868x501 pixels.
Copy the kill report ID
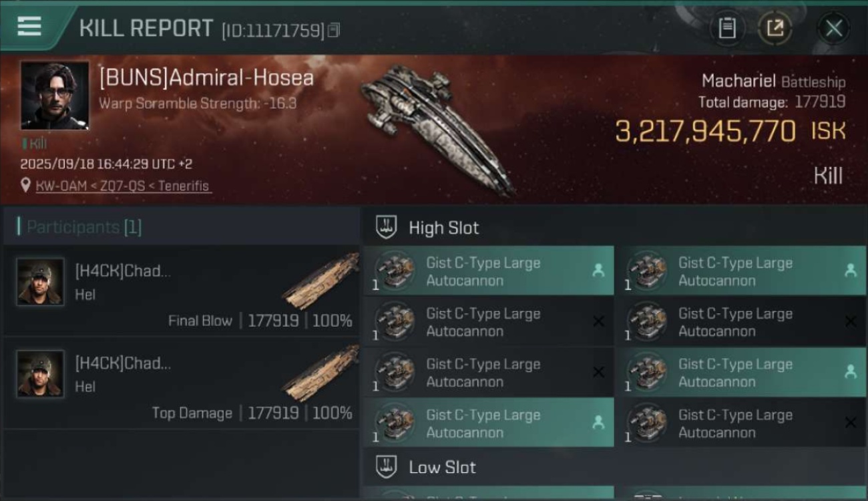point(334,30)
